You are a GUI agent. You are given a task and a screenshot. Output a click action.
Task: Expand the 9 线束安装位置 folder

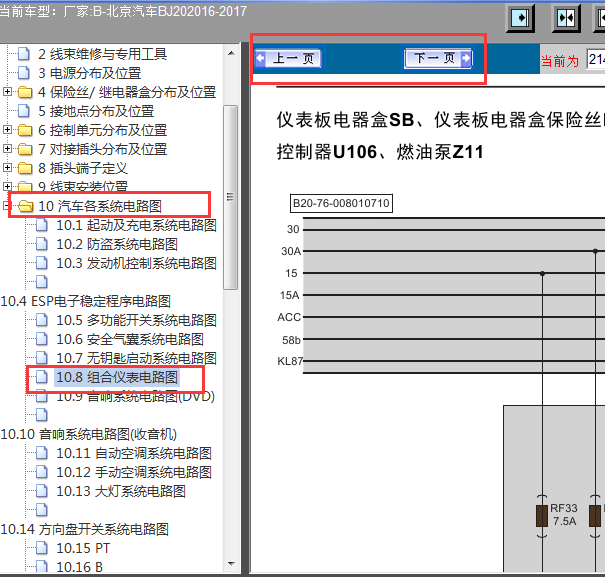[7, 186]
